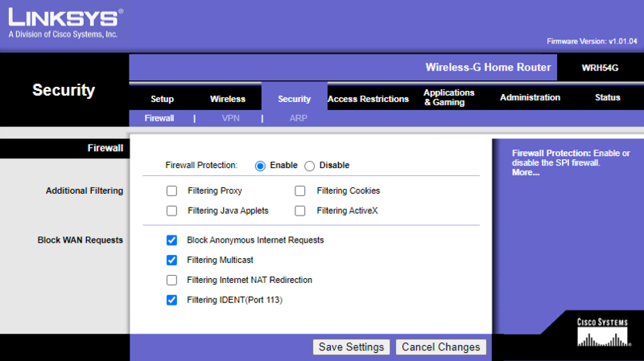Viewport: 644px width, 361px height.
Task: Open the ARP sub-tab
Action: [298, 118]
